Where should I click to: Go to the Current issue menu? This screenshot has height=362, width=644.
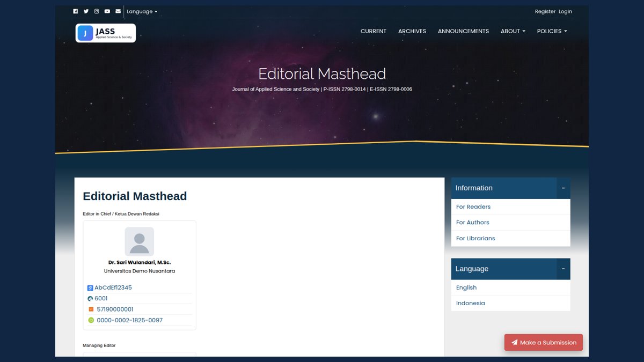pyautogui.click(x=374, y=31)
